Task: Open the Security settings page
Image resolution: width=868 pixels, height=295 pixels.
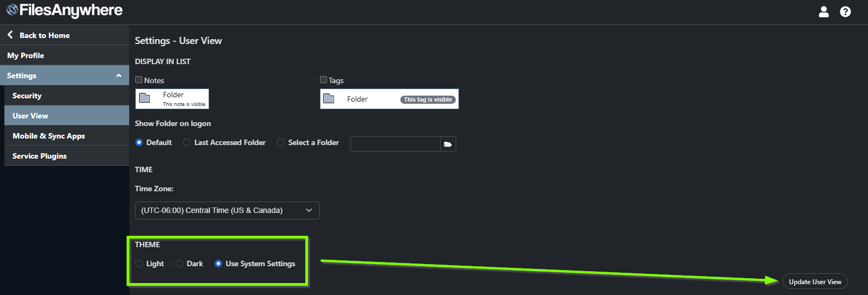Action: (x=67, y=96)
